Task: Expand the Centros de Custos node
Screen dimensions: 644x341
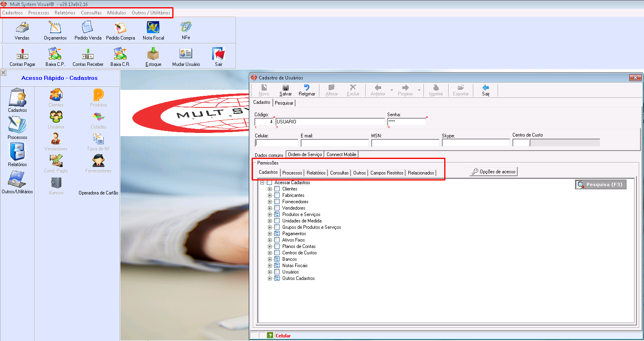Action: point(270,253)
